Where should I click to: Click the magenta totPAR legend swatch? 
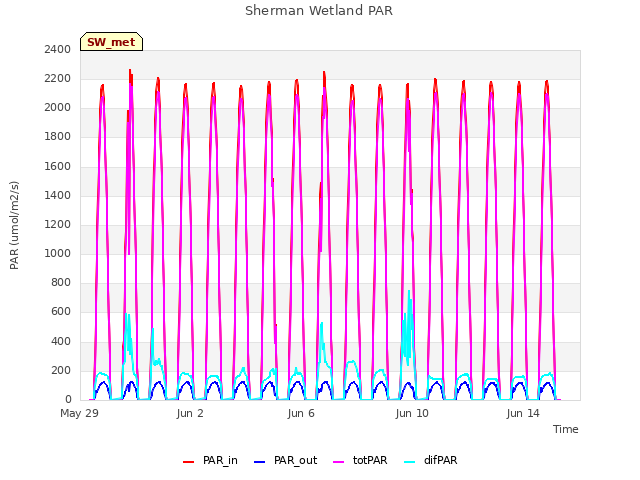338,462
